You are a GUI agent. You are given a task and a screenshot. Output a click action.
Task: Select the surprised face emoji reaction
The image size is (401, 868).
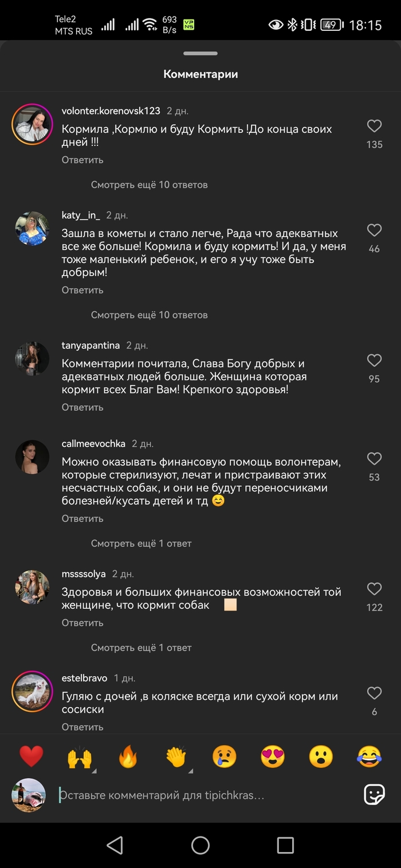pyautogui.click(x=320, y=756)
